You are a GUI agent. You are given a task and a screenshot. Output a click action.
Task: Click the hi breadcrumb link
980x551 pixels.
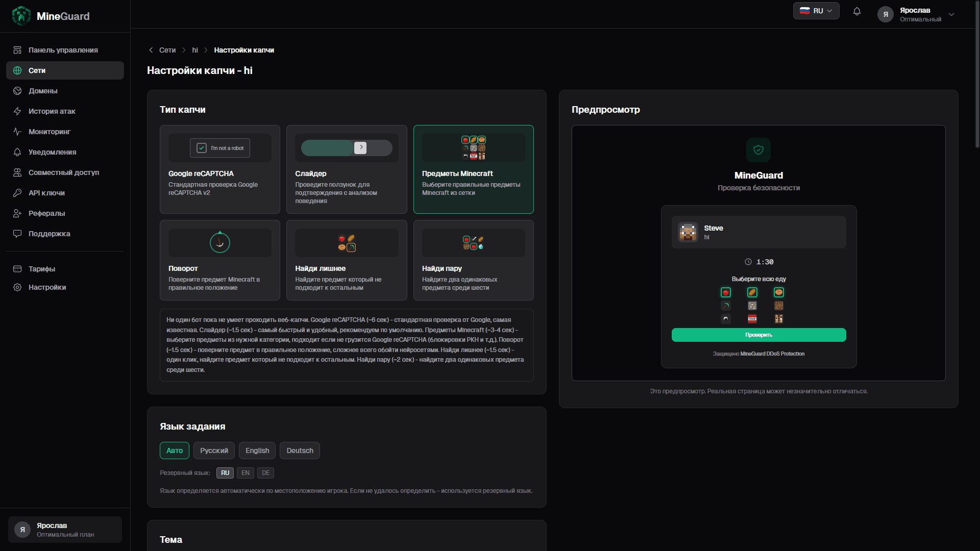[195, 50]
